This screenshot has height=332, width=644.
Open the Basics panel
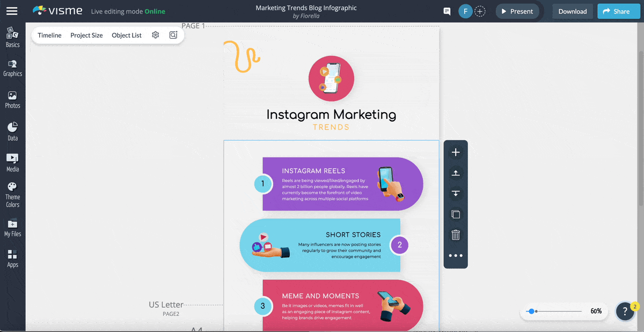[x=12, y=38]
